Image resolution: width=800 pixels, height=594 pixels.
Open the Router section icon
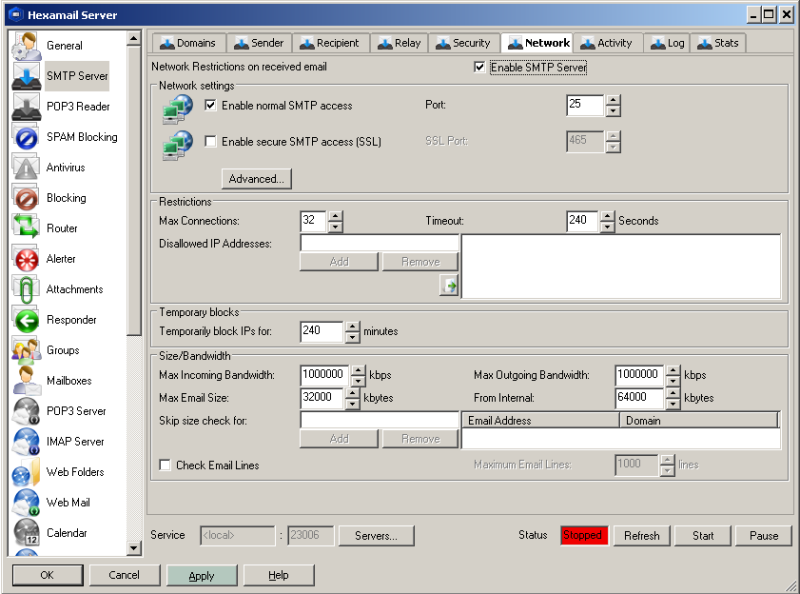click(x=26, y=229)
